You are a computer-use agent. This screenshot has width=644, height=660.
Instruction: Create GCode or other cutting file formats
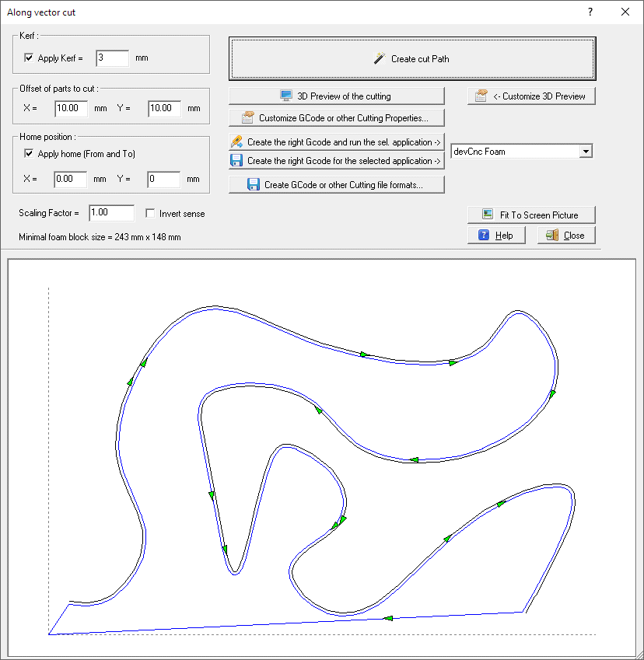click(x=336, y=185)
